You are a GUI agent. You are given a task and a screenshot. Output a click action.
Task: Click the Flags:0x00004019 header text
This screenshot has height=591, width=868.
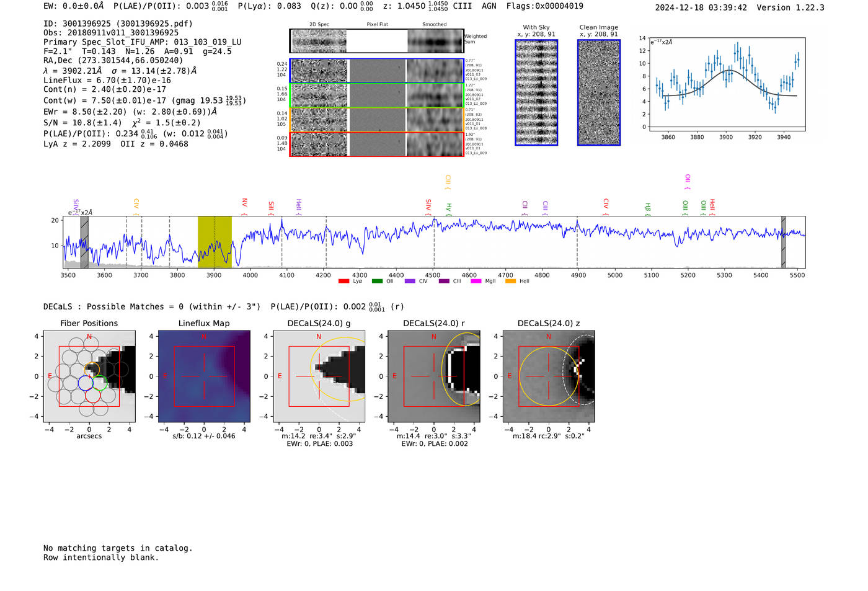pyautogui.click(x=544, y=6)
